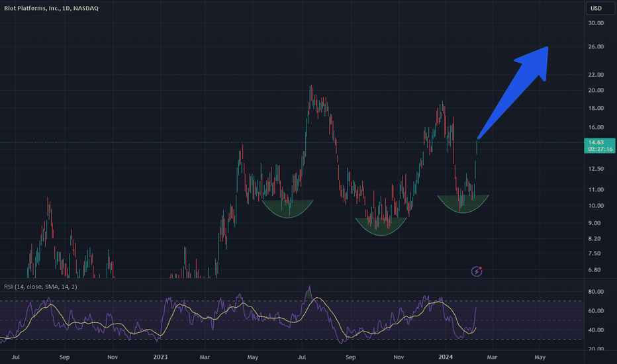Select the 9.00 price scale value

click(x=594, y=223)
